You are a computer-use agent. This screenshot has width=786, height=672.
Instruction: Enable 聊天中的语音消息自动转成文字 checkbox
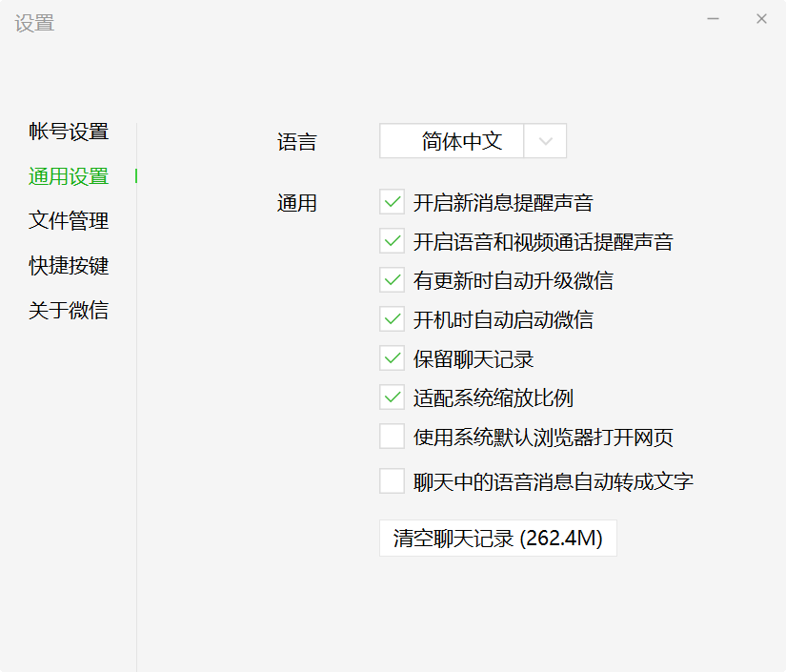[392, 481]
